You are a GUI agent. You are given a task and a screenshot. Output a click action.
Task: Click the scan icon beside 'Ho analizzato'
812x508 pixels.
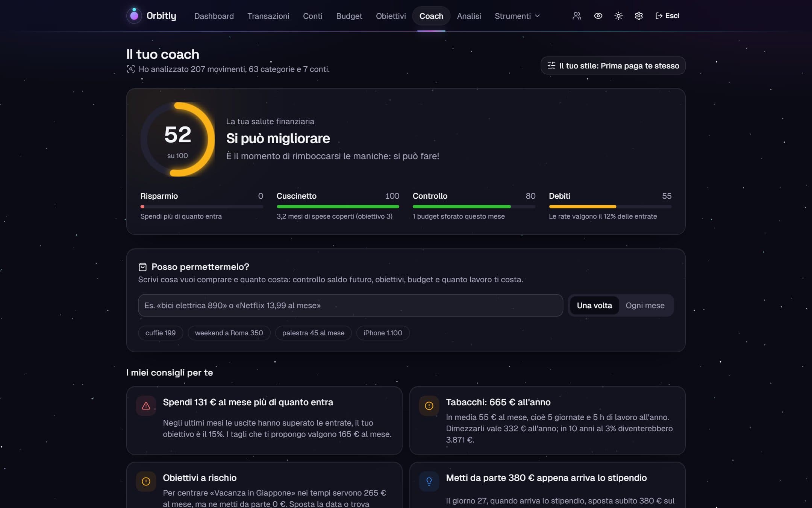130,69
